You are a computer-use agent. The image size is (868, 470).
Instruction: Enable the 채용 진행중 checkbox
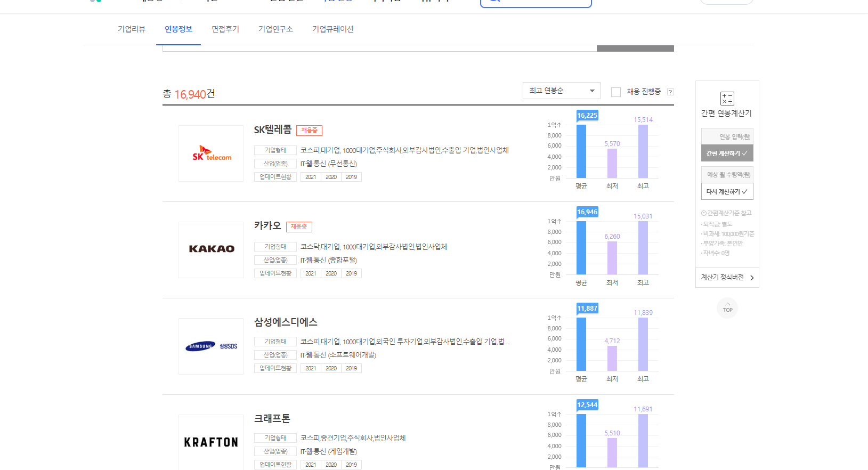pyautogui.click(x=616, y=92)
